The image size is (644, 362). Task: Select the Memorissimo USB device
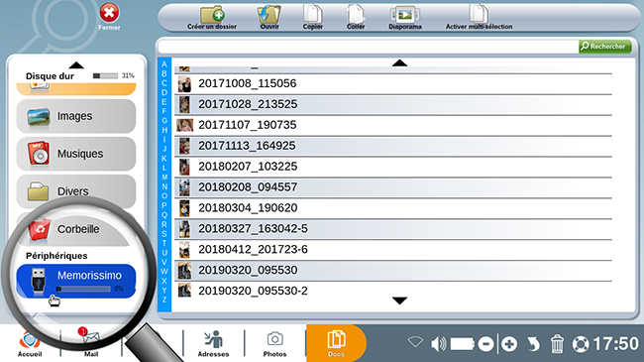click(x=76, y=281)
